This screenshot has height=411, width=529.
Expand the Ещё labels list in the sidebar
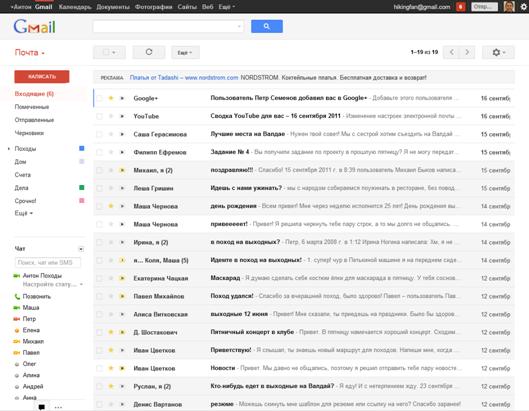(x=24, y=213)
